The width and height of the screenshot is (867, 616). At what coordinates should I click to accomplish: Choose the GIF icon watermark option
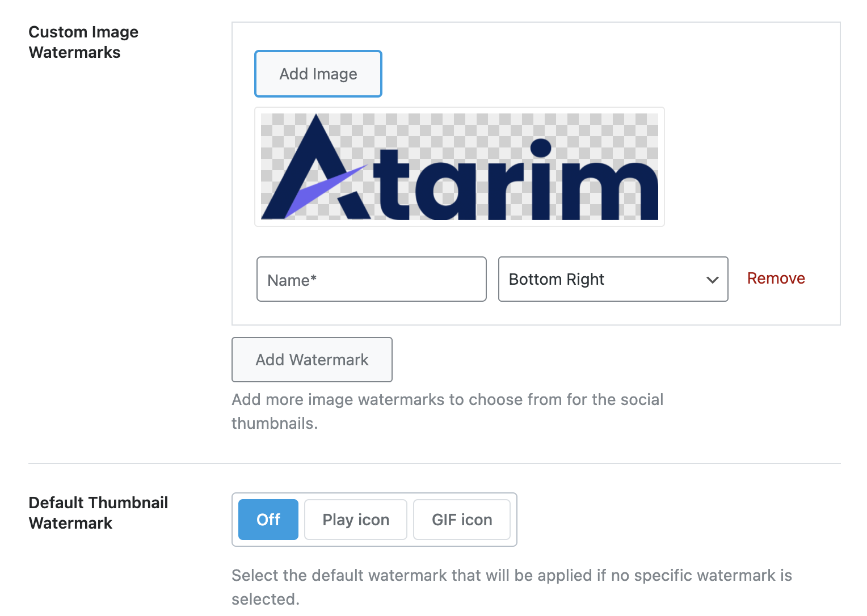[462, 520]
